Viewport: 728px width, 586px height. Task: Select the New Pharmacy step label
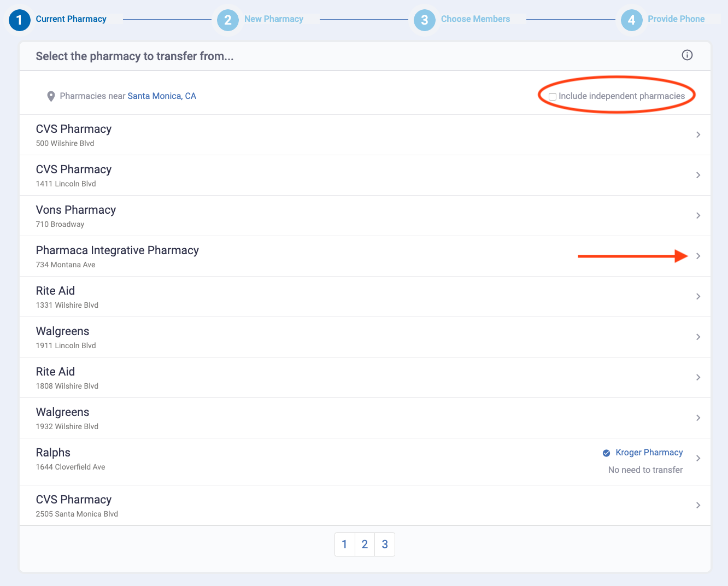coord(273,19)
